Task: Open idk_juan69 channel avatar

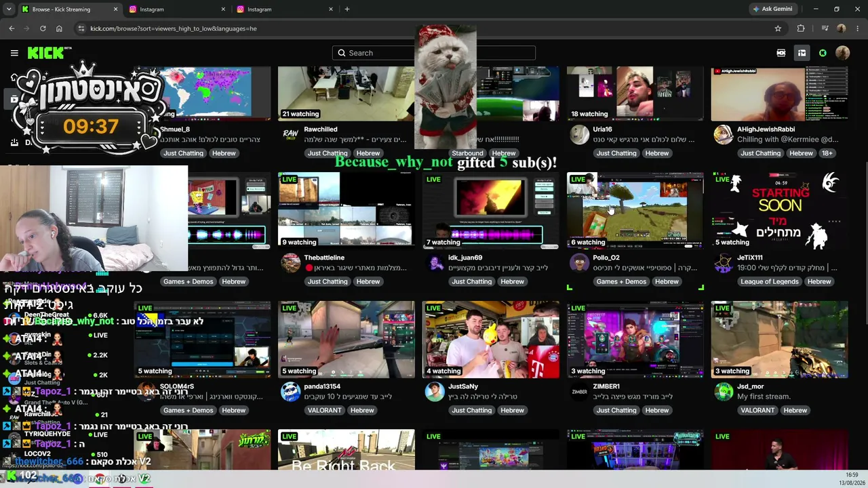Action: [x=435, y=263]
